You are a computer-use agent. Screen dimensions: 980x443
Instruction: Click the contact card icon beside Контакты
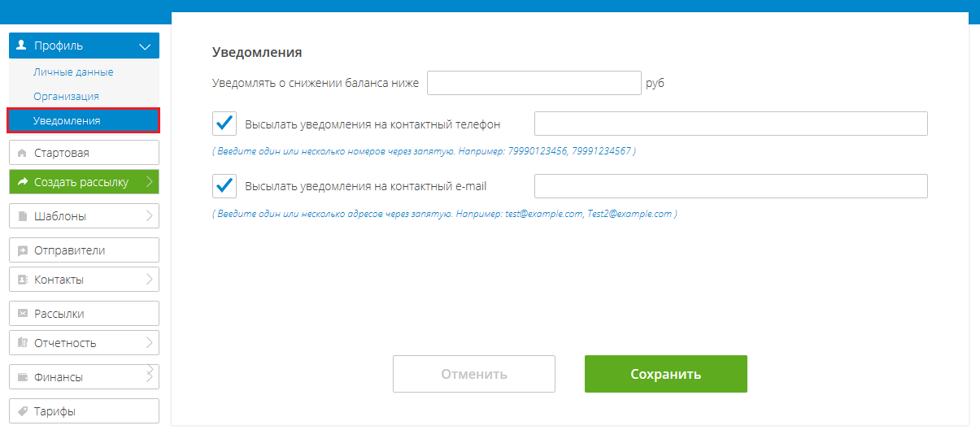click(x=23, y=280)
